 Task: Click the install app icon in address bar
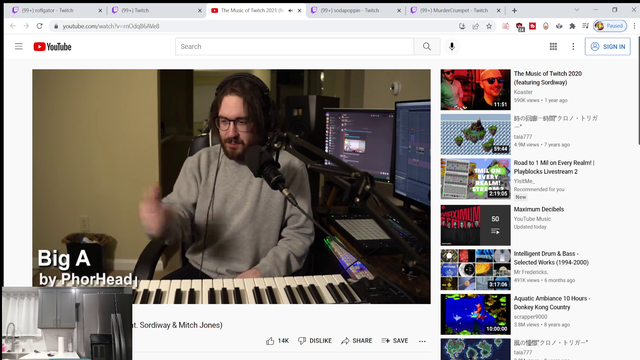tap(462, 26)
